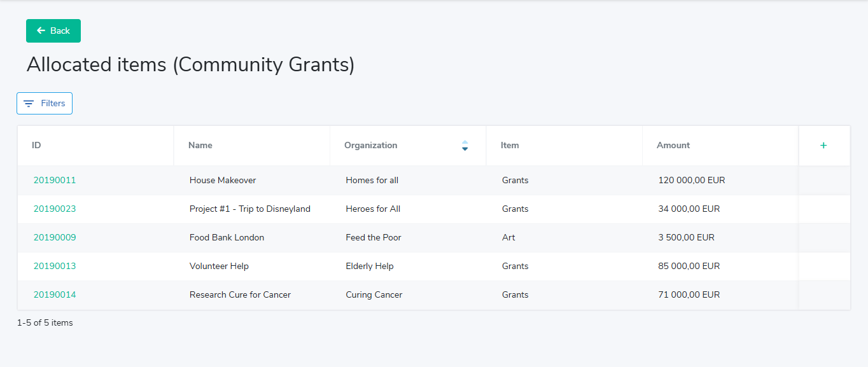
Task: Click Grants item in House Makeover row
Action: 515,180
